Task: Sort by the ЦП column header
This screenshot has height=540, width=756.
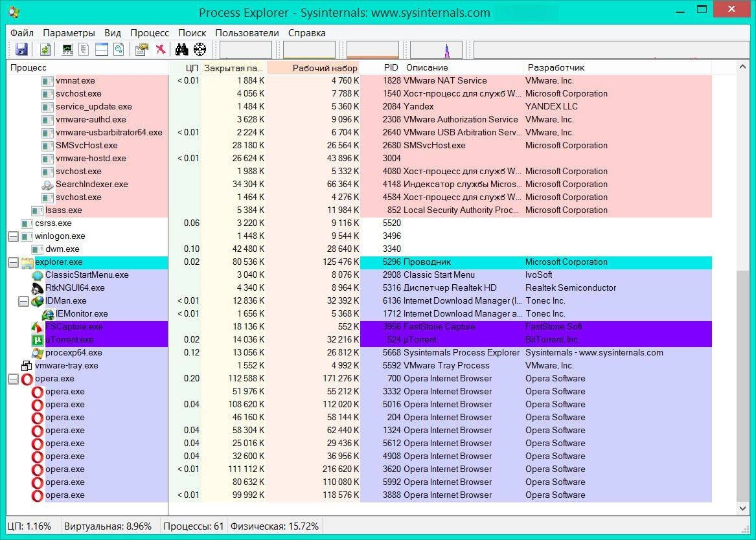Action: click(x=185, y=68)
